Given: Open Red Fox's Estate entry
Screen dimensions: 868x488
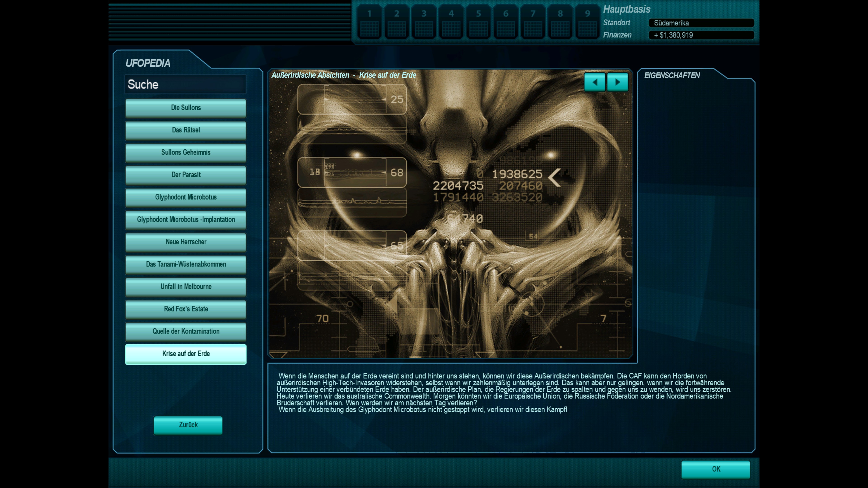Looking at the screenshot, I should (186, 309).
